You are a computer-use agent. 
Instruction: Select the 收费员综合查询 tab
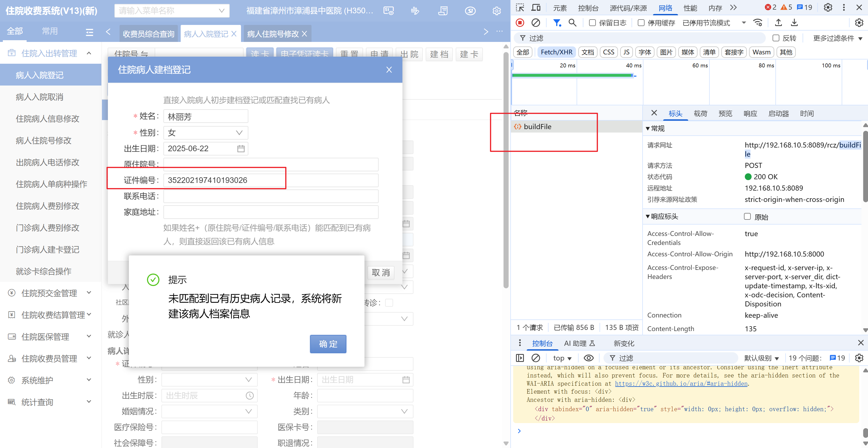tap(148, 34)
